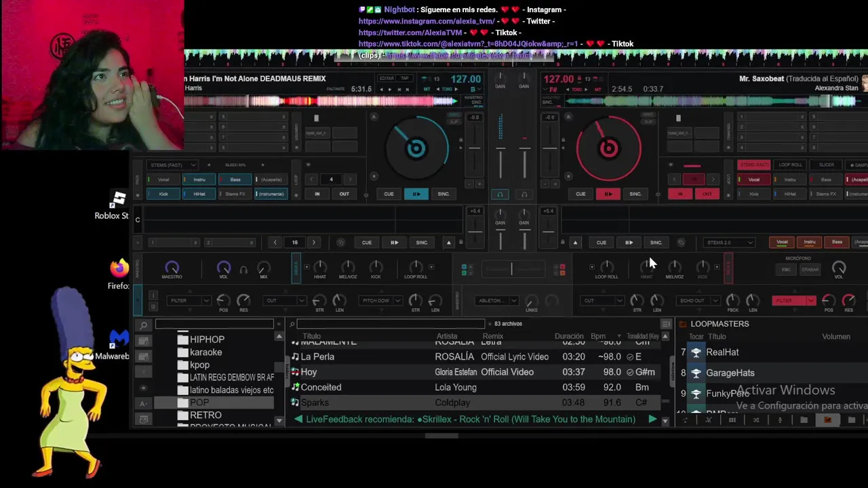Viewport: 868px width, 488px height.
Task: Open the karaoke folder
Action: point(205,352)
